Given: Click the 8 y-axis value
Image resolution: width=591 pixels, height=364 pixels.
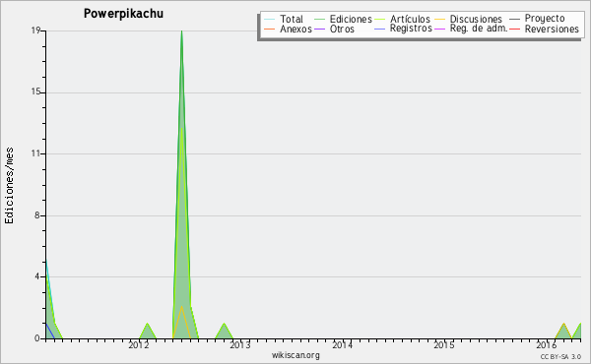Looking at the screenshot, I should (x=37, y=215).
